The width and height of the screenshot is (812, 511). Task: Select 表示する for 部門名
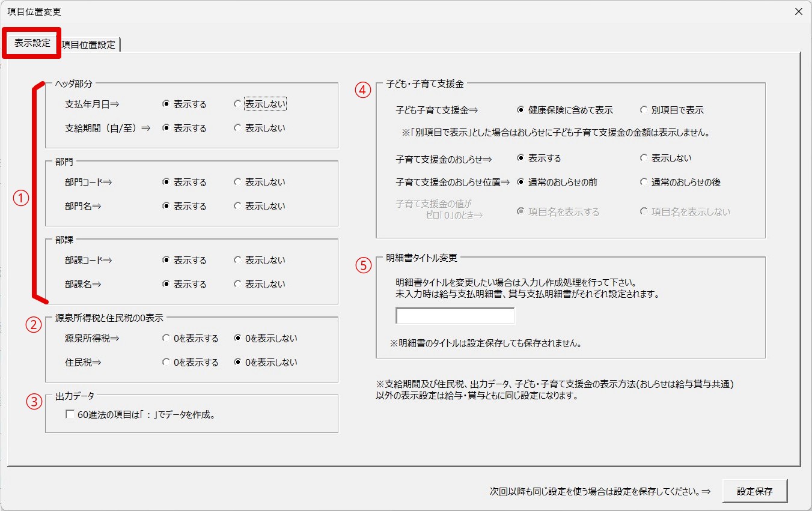166,207
